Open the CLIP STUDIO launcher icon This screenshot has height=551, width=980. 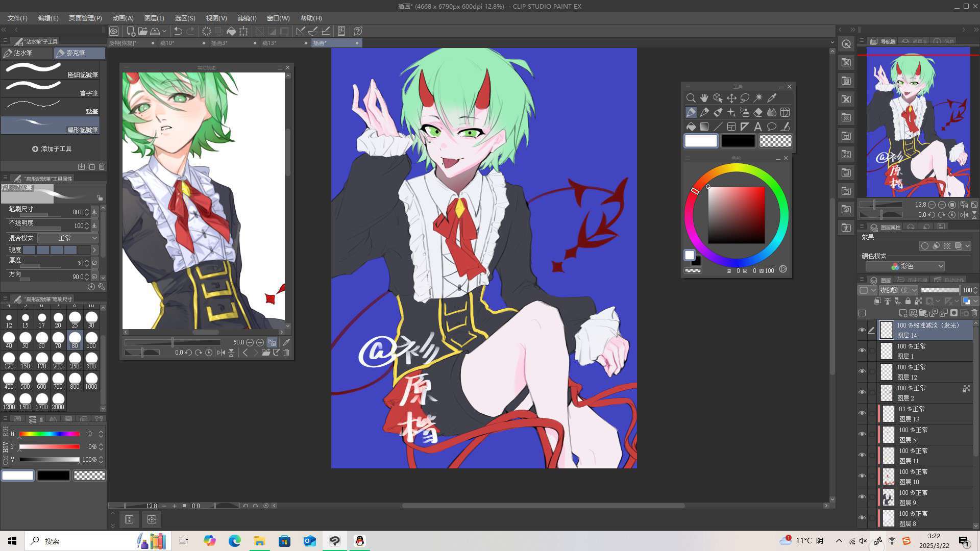click(114, 31)
